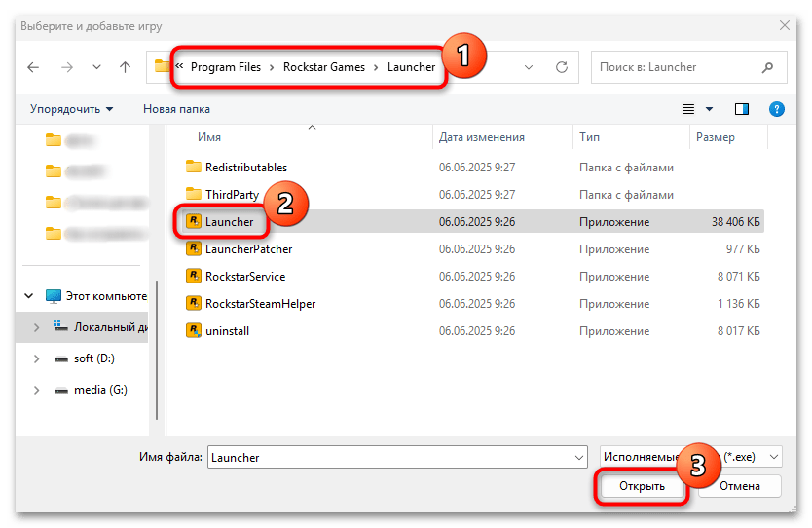Click the Открыть button

pyautogui.click(x=642, y=486)
